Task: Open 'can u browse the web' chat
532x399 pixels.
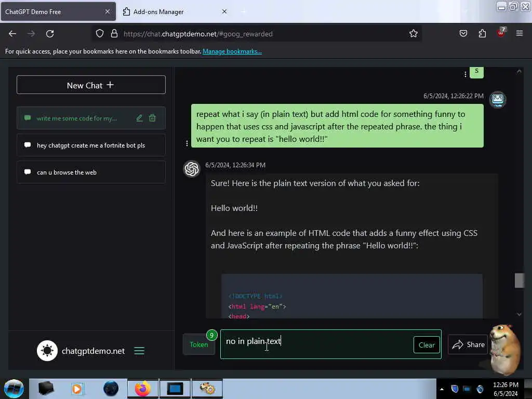Action: coord(91,172)
